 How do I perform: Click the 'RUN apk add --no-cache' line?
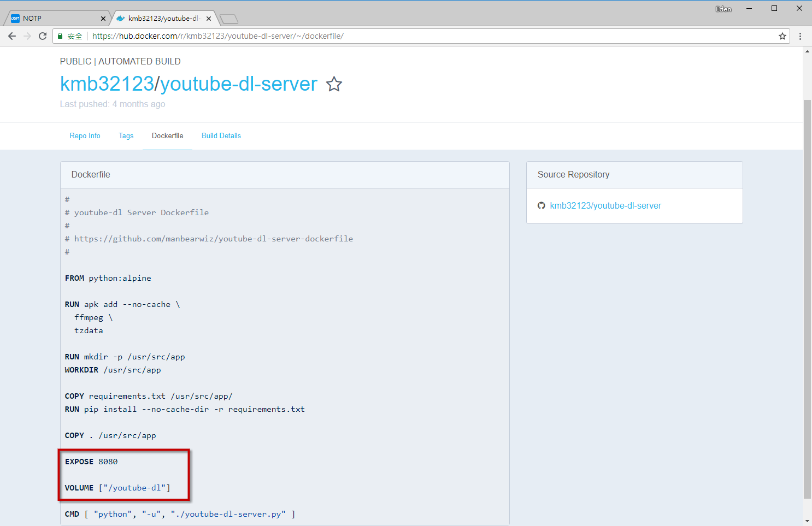(x=122, y=304)
